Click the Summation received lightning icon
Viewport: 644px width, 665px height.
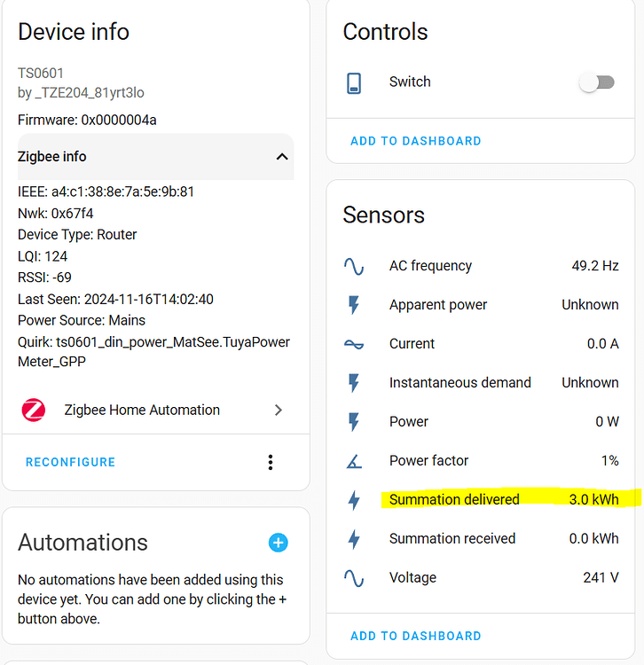click(x=354, y=539)
